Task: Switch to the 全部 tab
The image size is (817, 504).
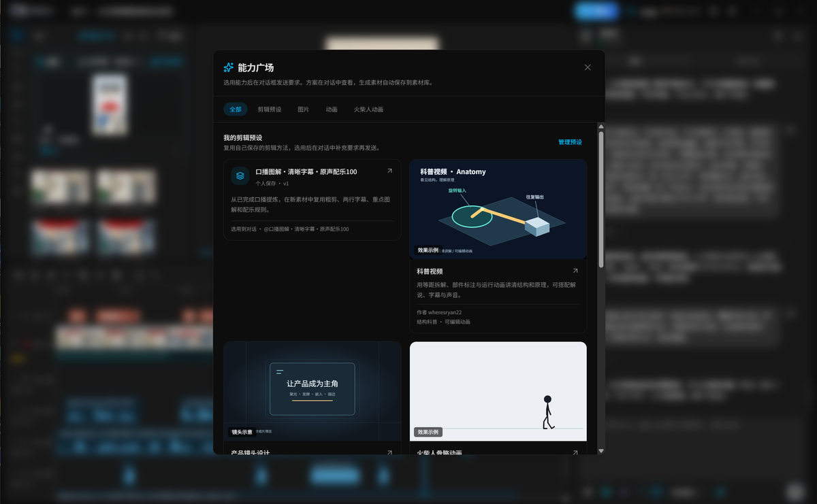Action: click(236, 109)
